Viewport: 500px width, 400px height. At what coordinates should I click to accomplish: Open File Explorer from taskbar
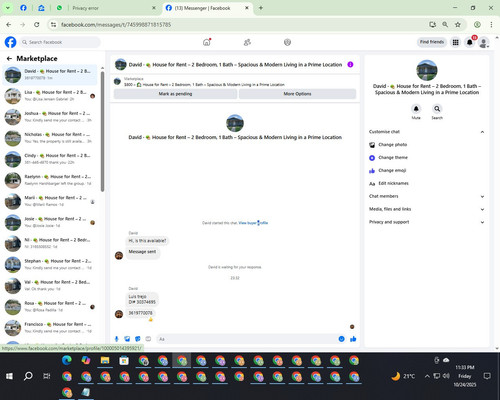tap(105, 360)
